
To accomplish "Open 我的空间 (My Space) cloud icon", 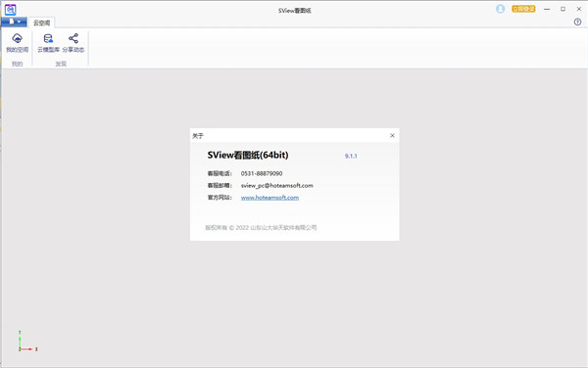I will point(18,43).
